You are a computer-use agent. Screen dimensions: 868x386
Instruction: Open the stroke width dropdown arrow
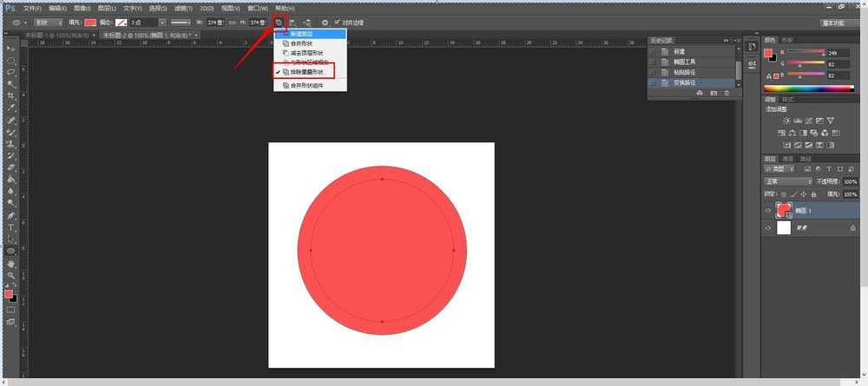click(162, 22)
